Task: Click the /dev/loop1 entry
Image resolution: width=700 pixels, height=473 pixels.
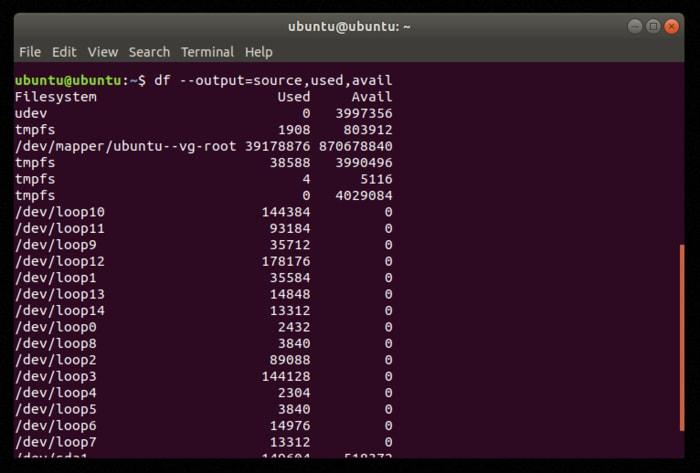Action: pyautogui.click(x=55, y=278)
